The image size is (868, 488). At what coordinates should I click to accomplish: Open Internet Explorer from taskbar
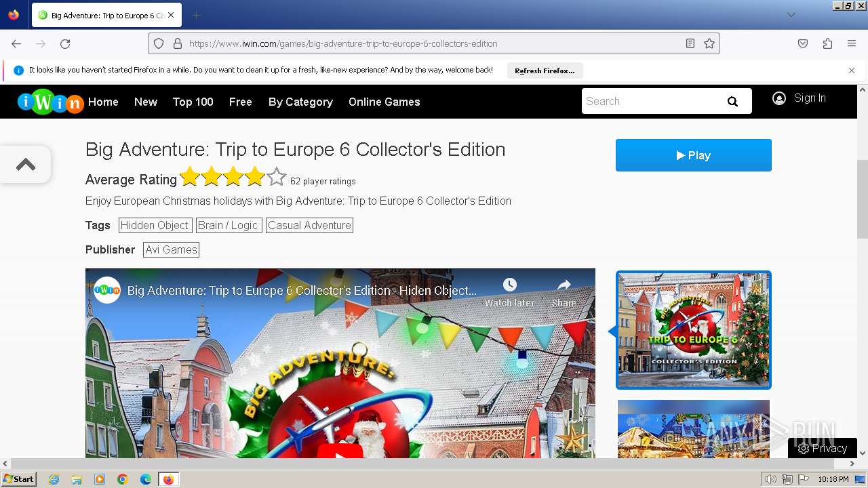click(x=54, y=479)
